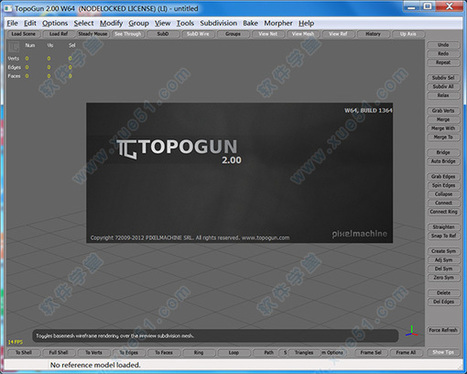Click the Adj Sym button
This screenshot has width=467, height=374.
[x=443, y=260]
